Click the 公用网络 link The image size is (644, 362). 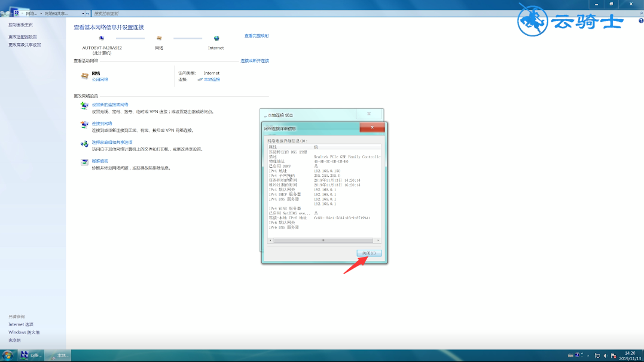(x=100, y=79)
